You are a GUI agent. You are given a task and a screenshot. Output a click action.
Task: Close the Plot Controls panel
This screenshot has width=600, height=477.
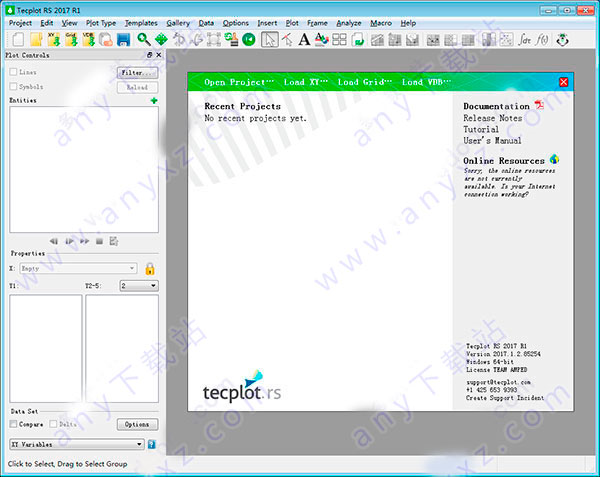pyautogui.click(x=158, y=55)
